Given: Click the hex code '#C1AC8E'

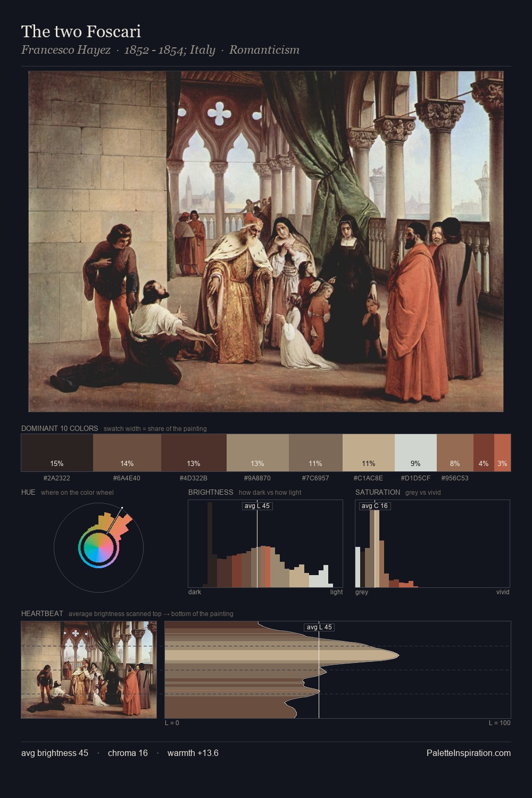Looking at the screenshot, I should point(368,478).
